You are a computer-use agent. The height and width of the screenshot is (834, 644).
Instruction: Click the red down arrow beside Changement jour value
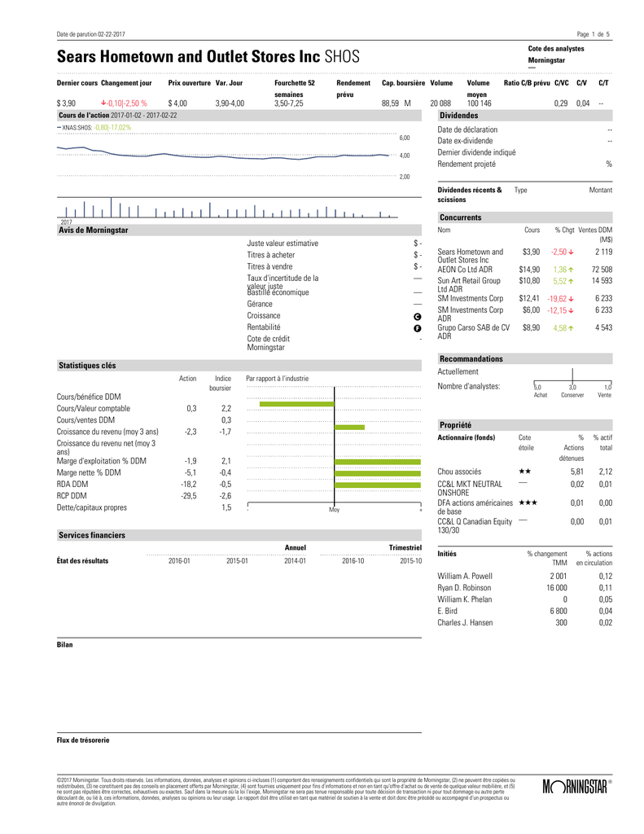point(103,103)
